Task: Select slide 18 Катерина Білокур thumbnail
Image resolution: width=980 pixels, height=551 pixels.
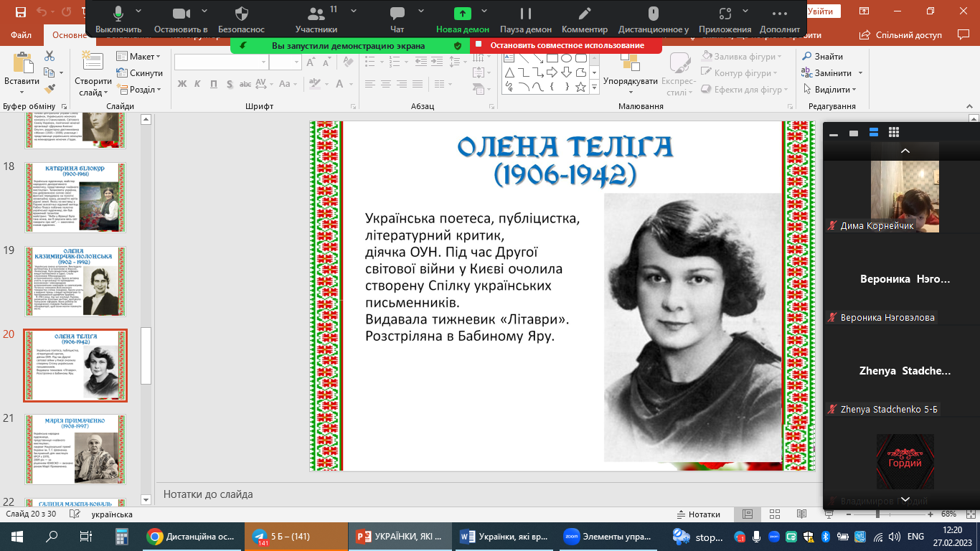Action: tap(76, 197)
